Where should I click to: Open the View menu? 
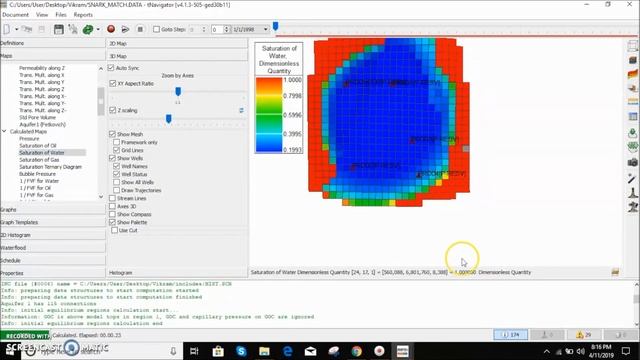[42, 15]
